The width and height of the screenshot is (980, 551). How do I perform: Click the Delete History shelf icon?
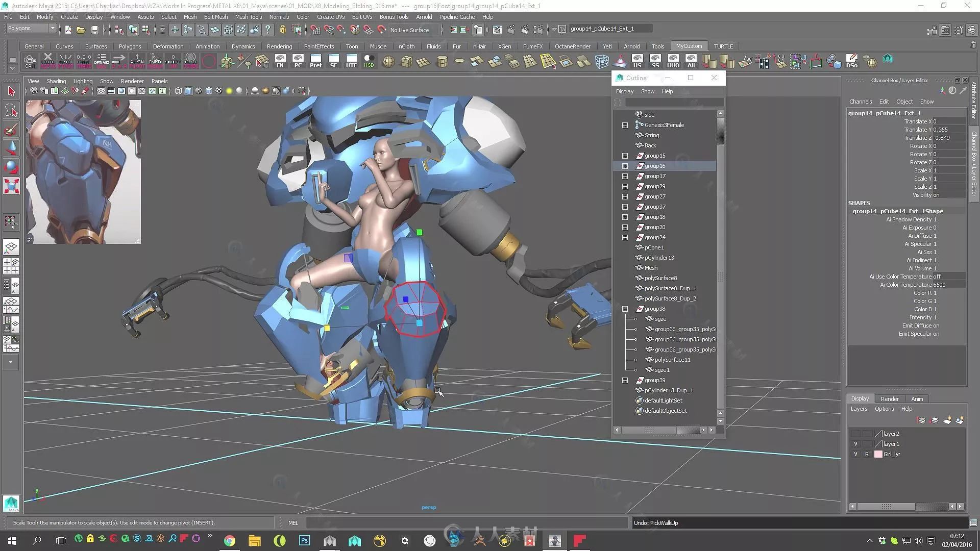[47, 61]
